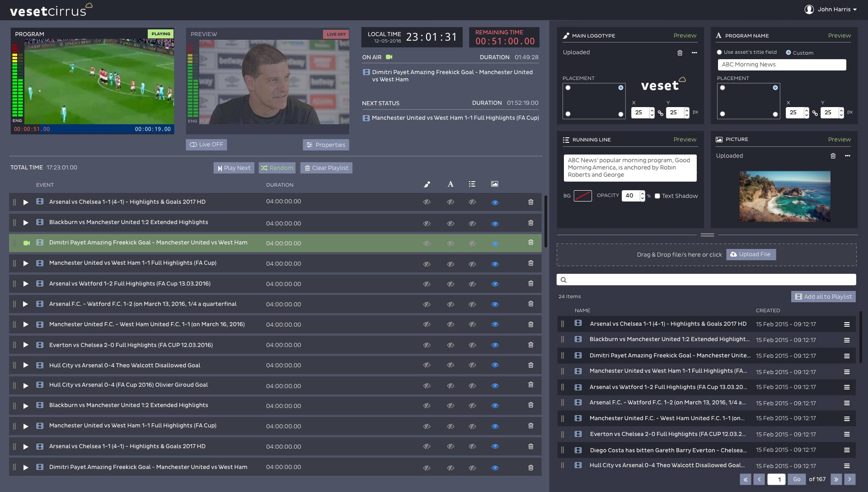The image size is (868, 492).
Task: Click the library page number field
Action: 776,479
